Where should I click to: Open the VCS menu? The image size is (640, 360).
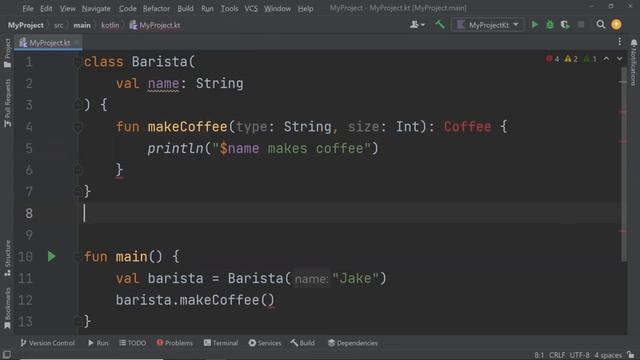251,8
